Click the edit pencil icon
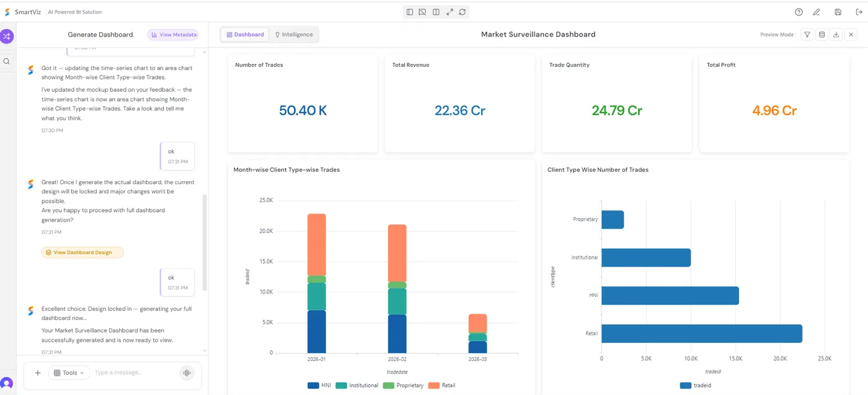868x395 pixels. pyautogui.click(x=817, y=12)
